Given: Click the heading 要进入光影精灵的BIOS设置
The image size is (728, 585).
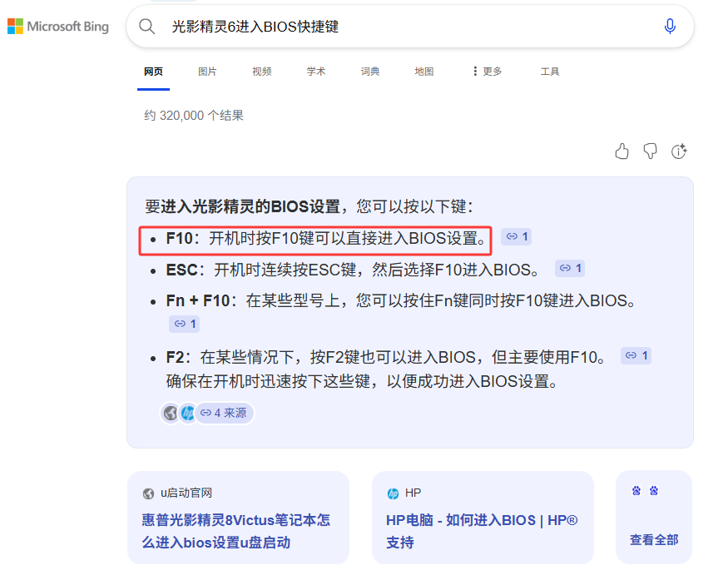Looking at the screenshot, I should coord(242,206).
